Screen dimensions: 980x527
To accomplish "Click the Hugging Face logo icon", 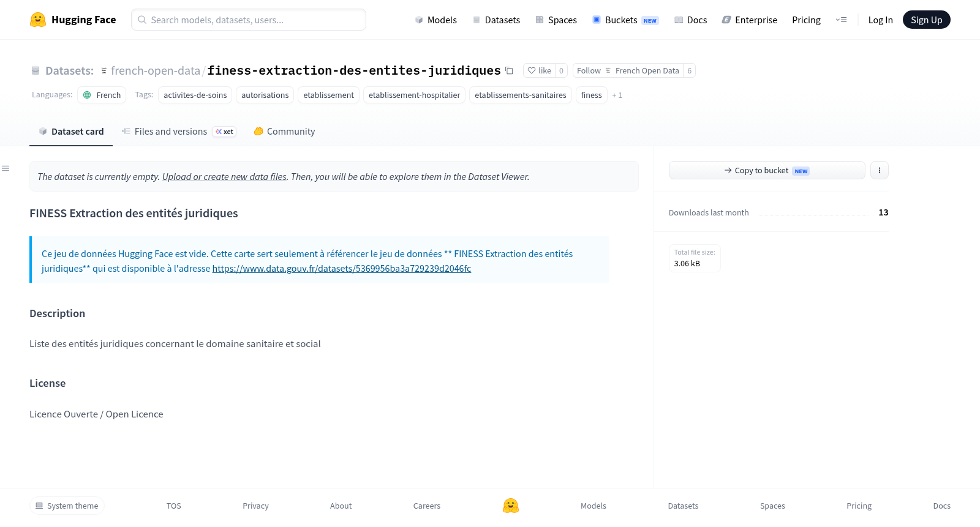I will point(38,20).
